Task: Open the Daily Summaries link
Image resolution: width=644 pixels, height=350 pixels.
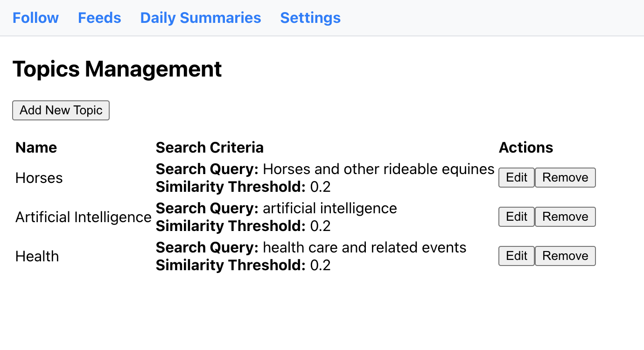Action: click(x=201, y=18)
